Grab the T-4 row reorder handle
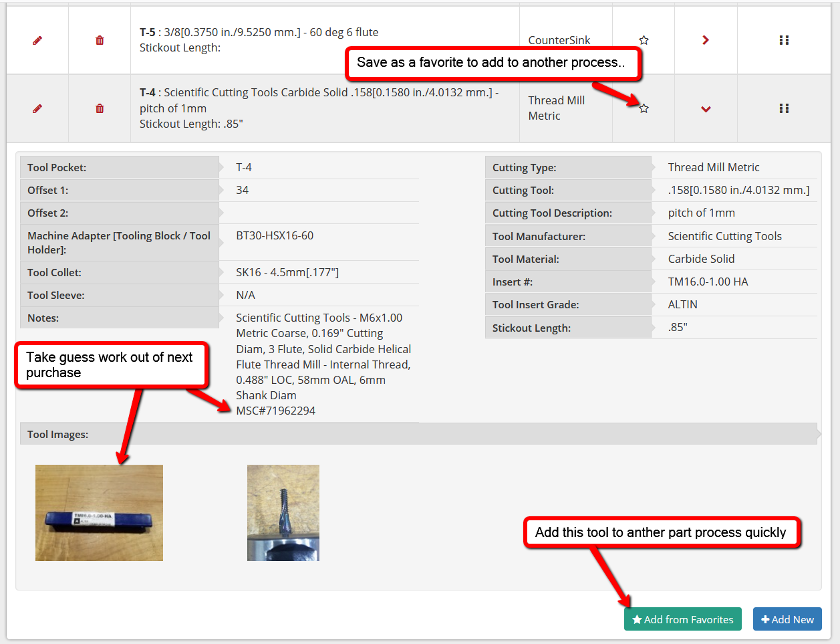 pyautogui.click(x=784, y=108)
